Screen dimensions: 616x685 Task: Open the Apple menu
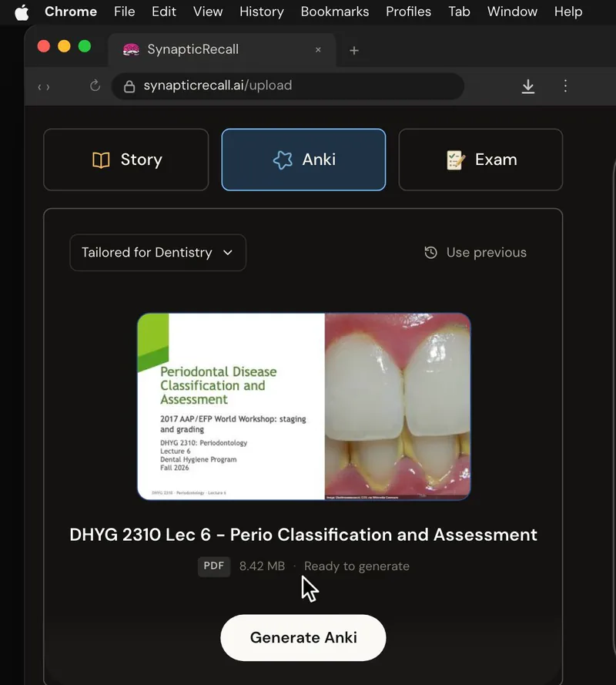(x=22, y=12)
